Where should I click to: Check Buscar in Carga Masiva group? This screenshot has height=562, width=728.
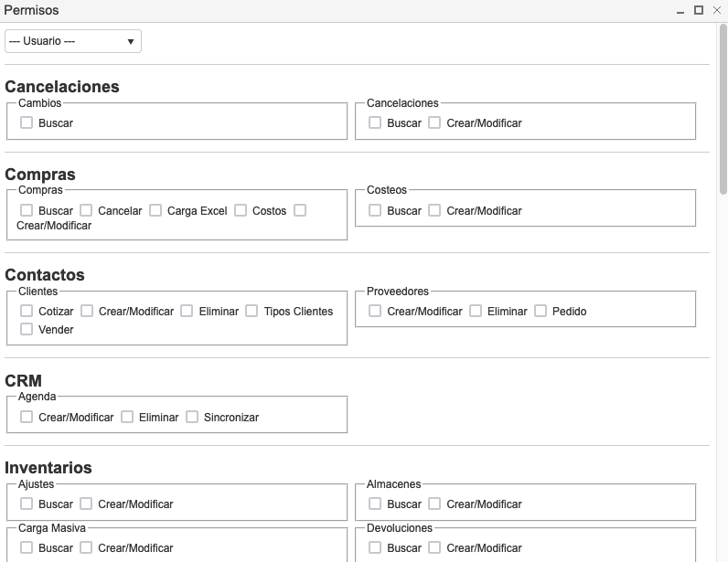tap(27, 547)
